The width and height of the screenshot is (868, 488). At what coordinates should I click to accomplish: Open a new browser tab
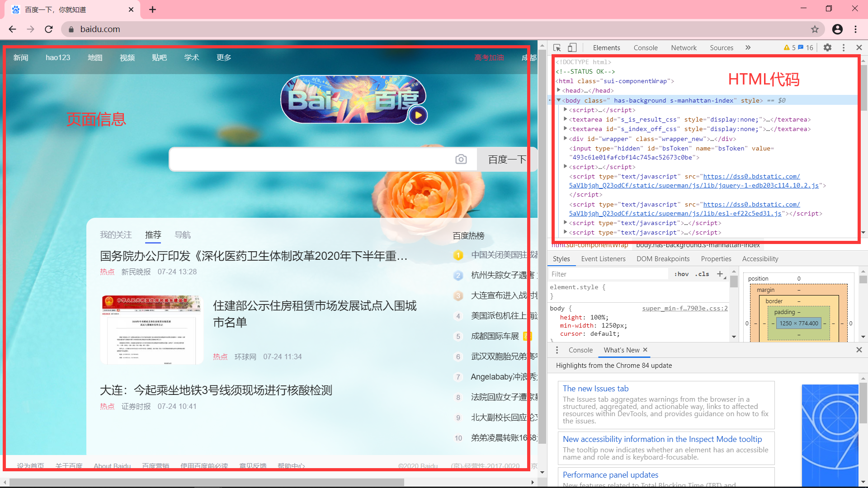click(x=153, y=9)
